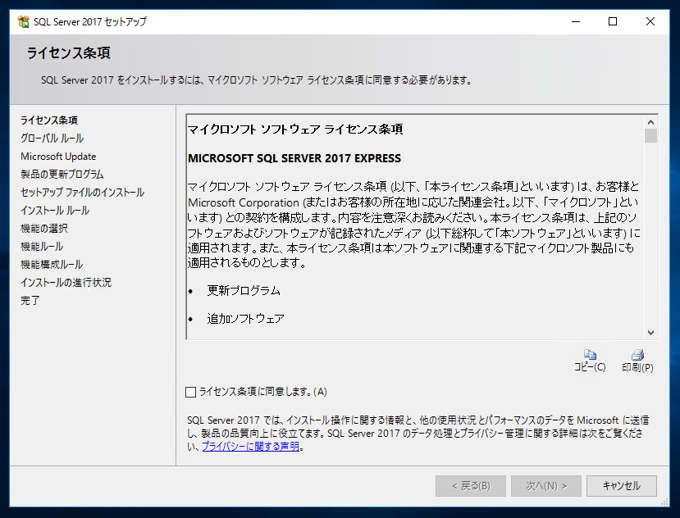Click the マイクロソフト ソフトウェア ライセンス条項 heading

pos(295,129)
